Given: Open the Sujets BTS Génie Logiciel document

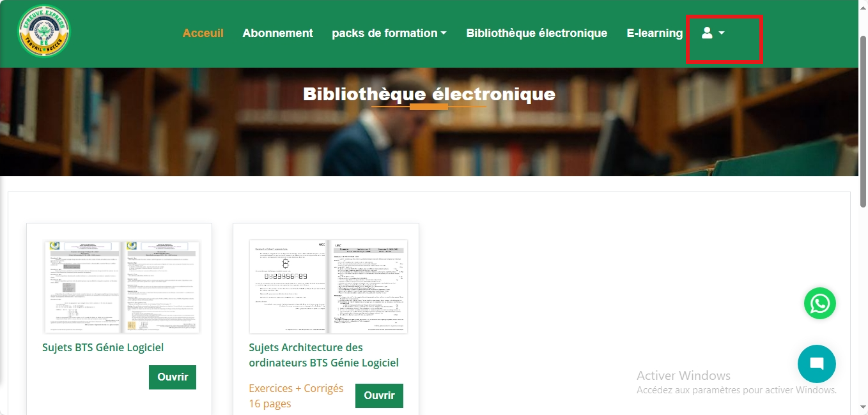Looking at the screenshot, I should [x=173, y=377].
